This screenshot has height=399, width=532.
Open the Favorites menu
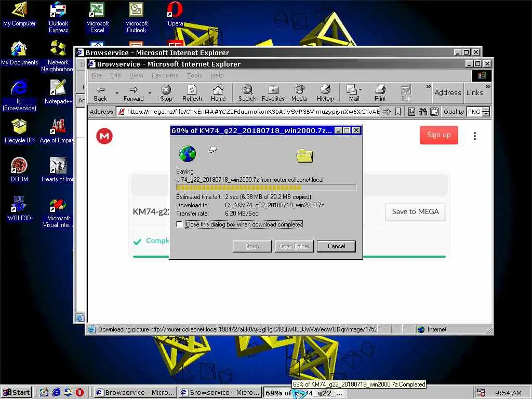pos(165,75)
